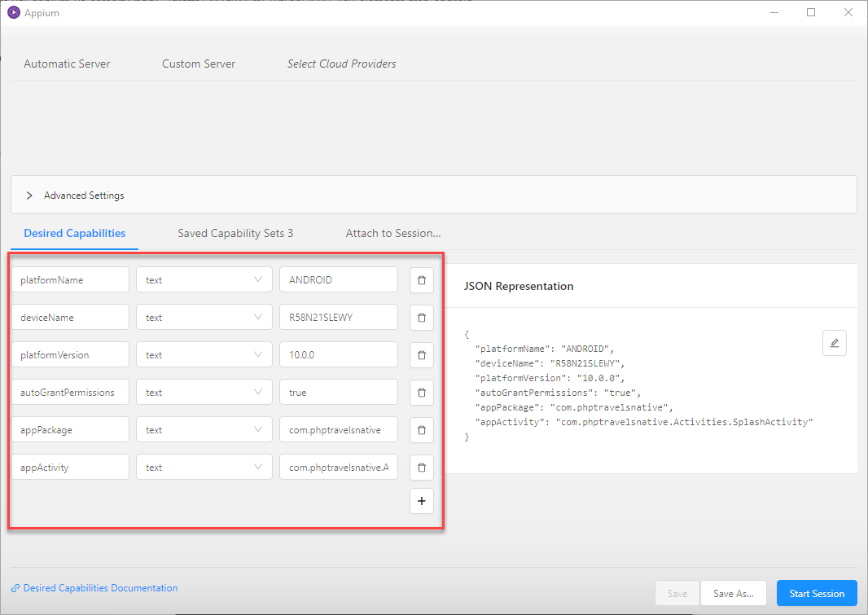Delete the appActivity capability row

point(421,468)
